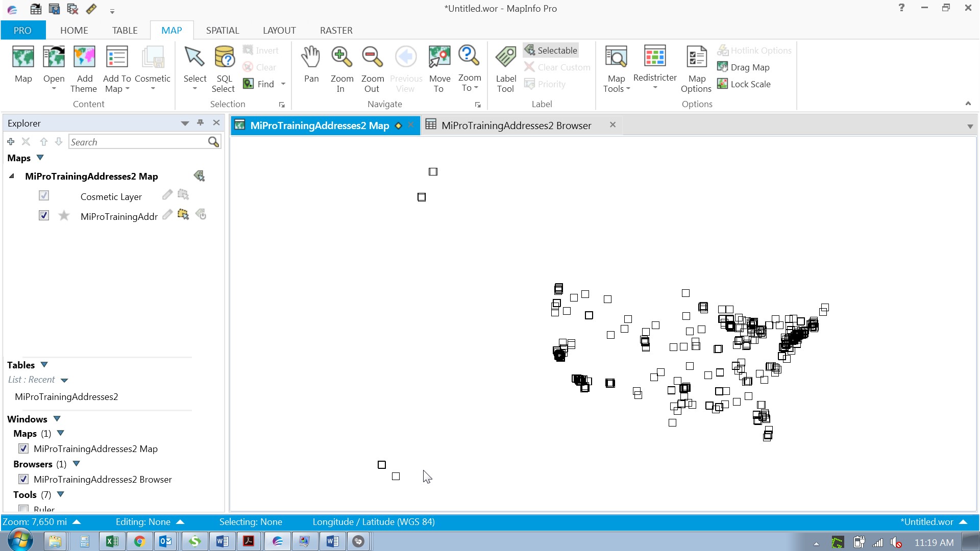The image size is (980, 551).
Task: Open the PRO tab
Action: (x=22, y=30)
